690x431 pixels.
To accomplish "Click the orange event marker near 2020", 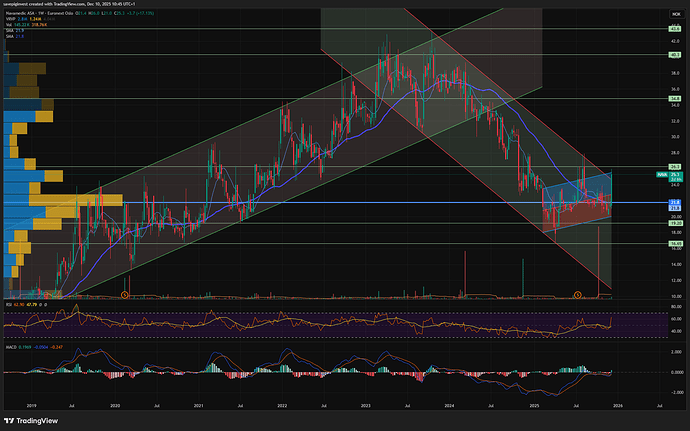I will click(x=124, y=294).
